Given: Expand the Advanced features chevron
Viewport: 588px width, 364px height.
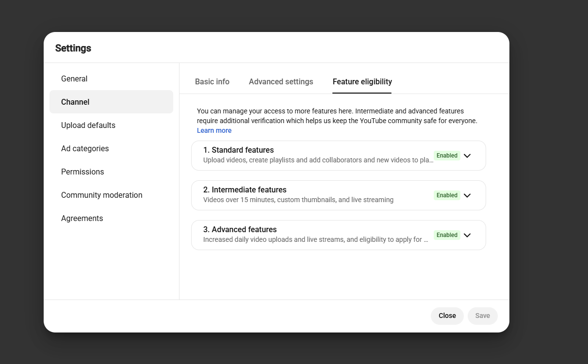Looking at the screenshot, I should click(x=467, y=235).
